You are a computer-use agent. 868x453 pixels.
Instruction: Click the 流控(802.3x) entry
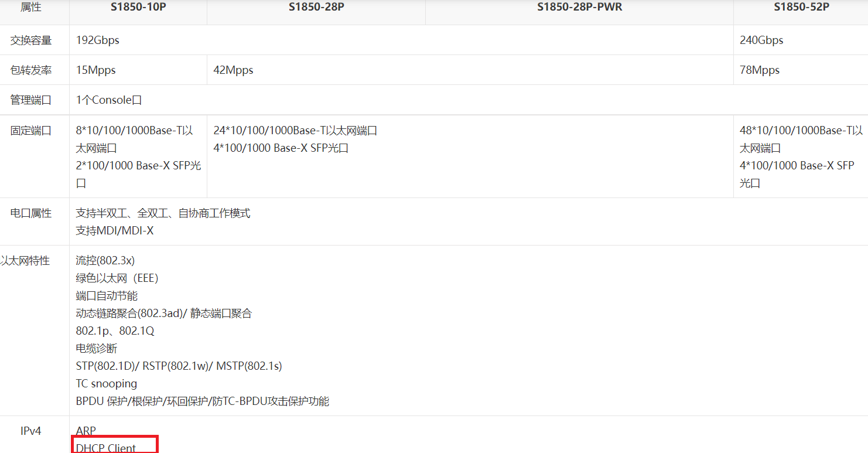pyautogui.click(x=105, y=261)
